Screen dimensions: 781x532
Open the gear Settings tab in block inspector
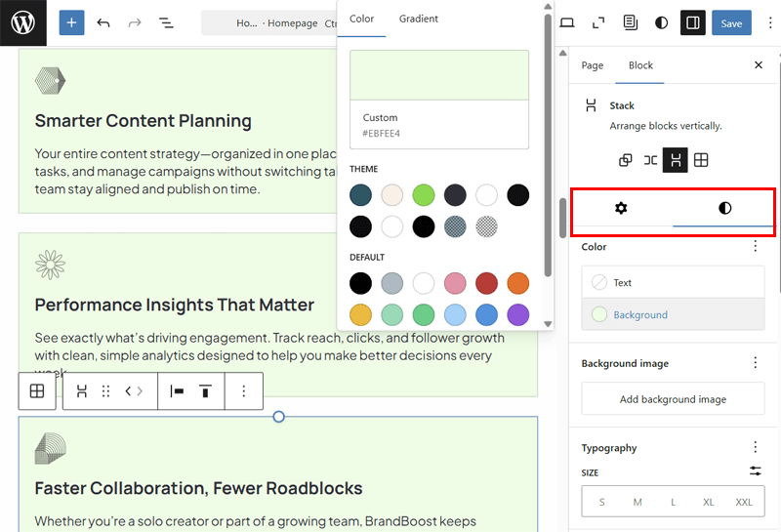click(x=621, y=208)
